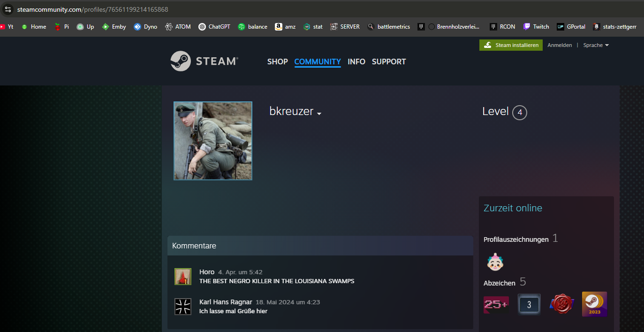Screen dimensions: 644x332
Task: Click the Steam logo in the header
Action: (204, 61)
